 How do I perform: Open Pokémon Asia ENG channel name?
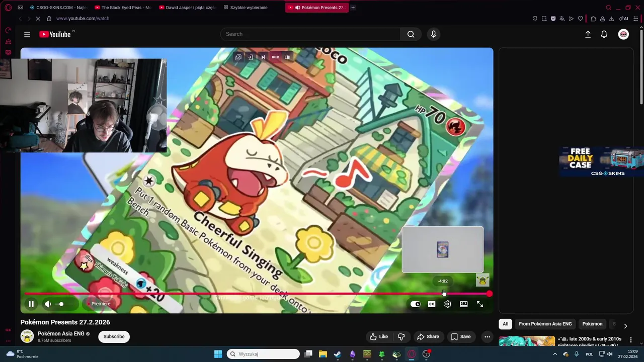tap(61, 333)
